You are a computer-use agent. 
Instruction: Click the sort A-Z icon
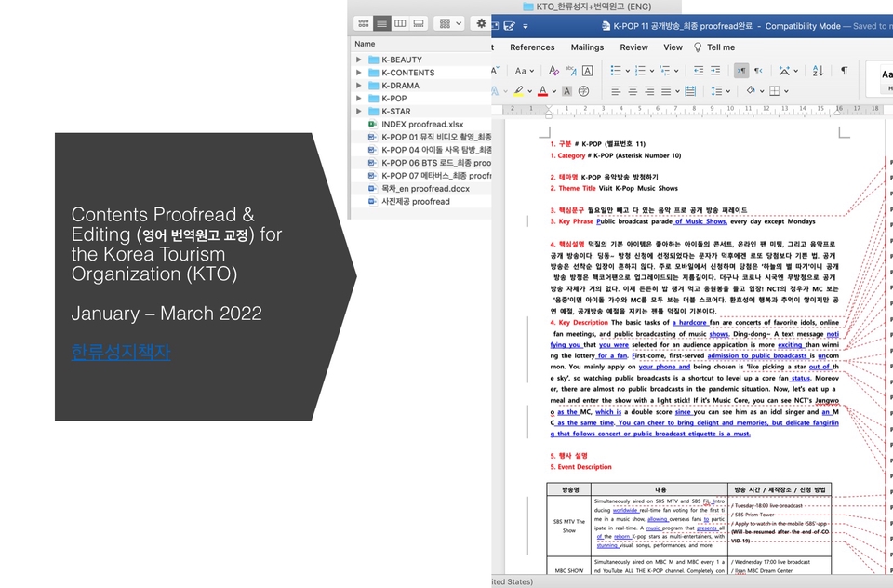818,71
